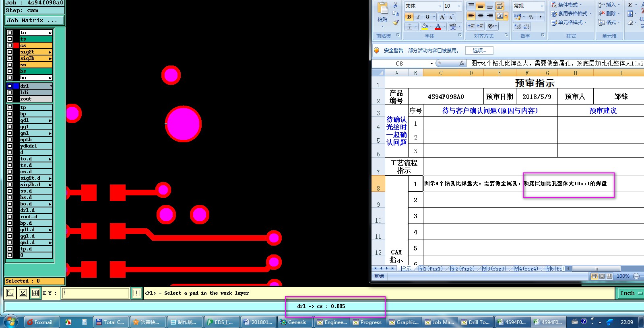Click the 选项... security options button
This screenshot has height=328, width=644.
[479, 51]
